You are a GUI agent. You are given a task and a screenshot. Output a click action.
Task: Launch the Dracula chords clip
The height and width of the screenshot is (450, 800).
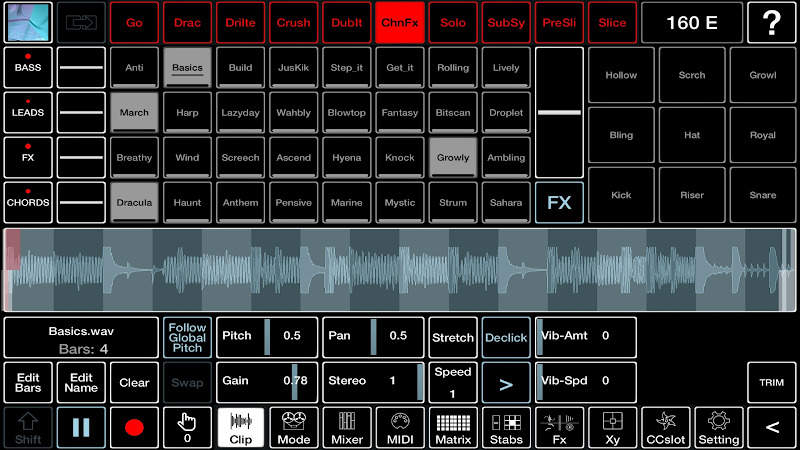coord(134,202)
